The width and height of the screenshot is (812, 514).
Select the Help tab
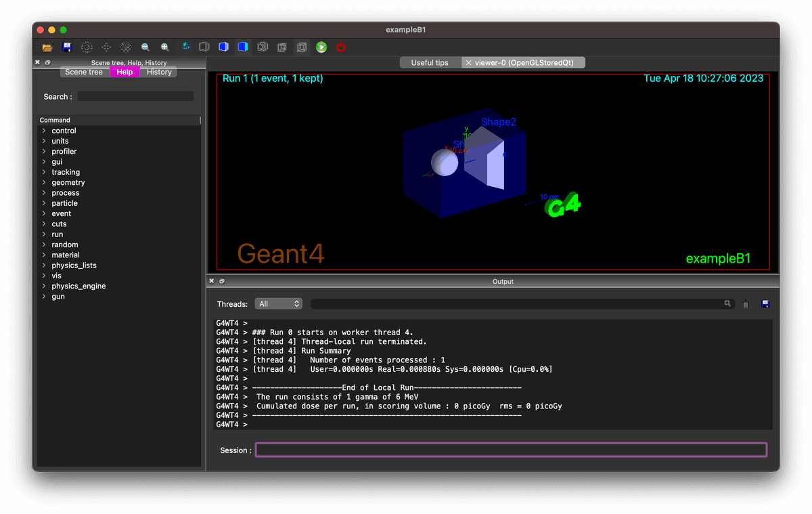[125, 72]
